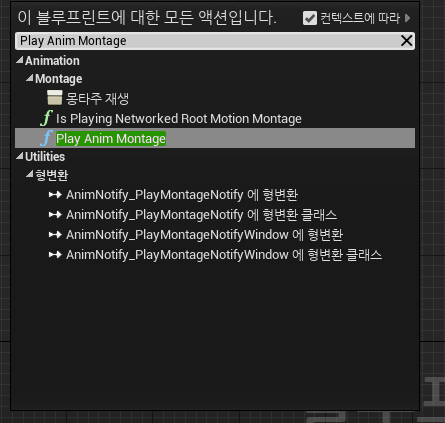
Task: Toggle the 컨텍스트에 따라 checkbox
Action: 310,18
